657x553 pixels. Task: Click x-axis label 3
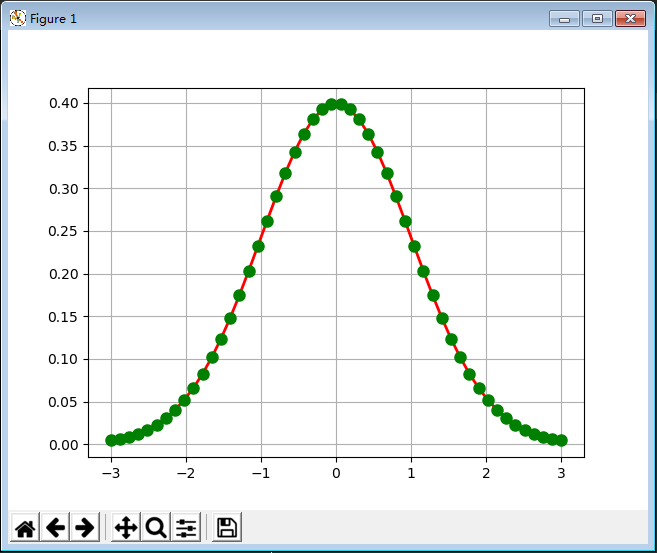tap(561, 473)
